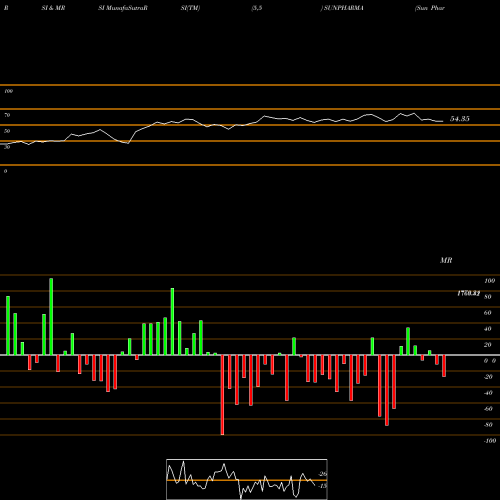The width and height of the screenshot is (500, 500).
Task: Click the longest red bar reaching -100
Action: [222, 395]
